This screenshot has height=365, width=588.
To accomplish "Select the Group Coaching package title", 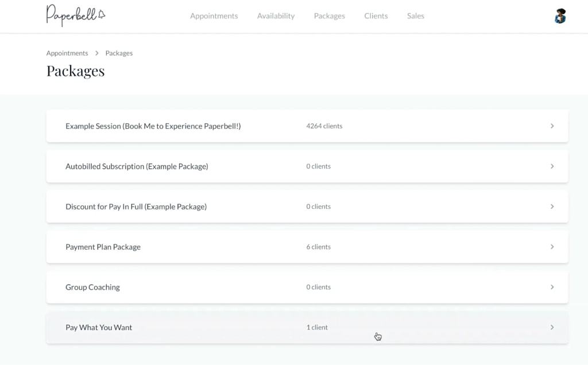I will [92, 287].
